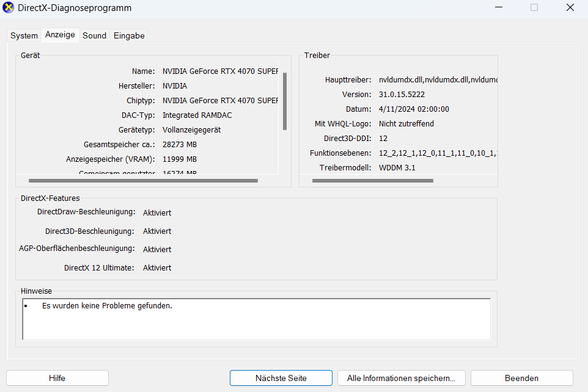Click the DirectDraw-Beschleunigung label
This screenshot has height=392, width=588.
[86, 212]
